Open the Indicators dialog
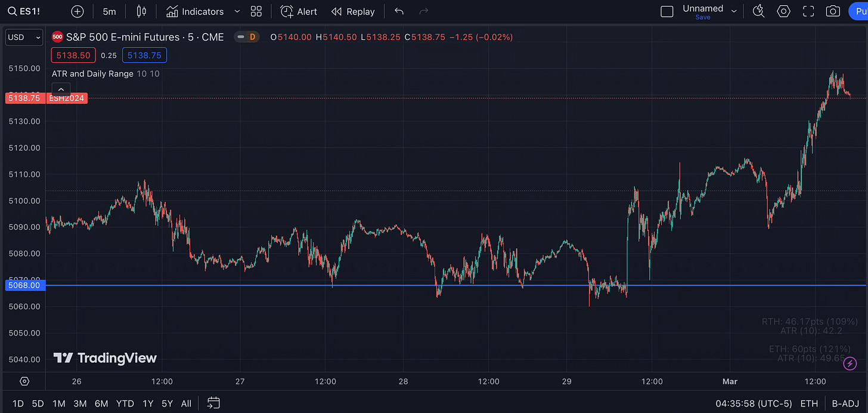Viewport: 868px width, 413px height. click(x=195, y=11)
